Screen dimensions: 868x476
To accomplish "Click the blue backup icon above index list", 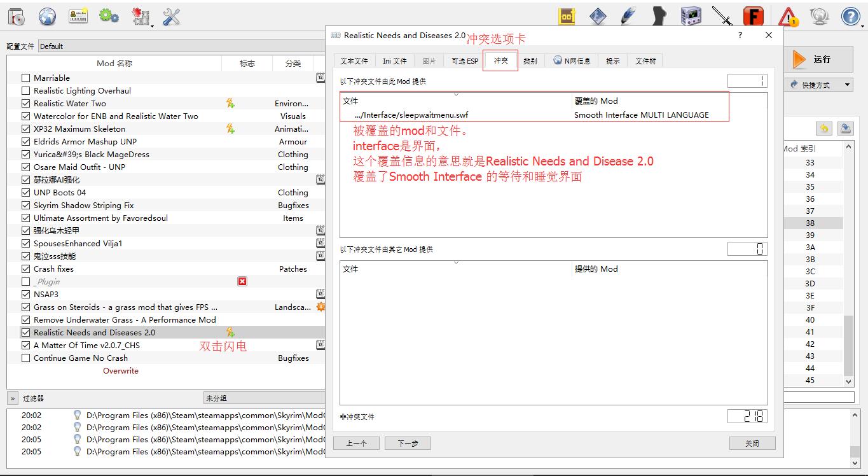I will coord(845,129).
